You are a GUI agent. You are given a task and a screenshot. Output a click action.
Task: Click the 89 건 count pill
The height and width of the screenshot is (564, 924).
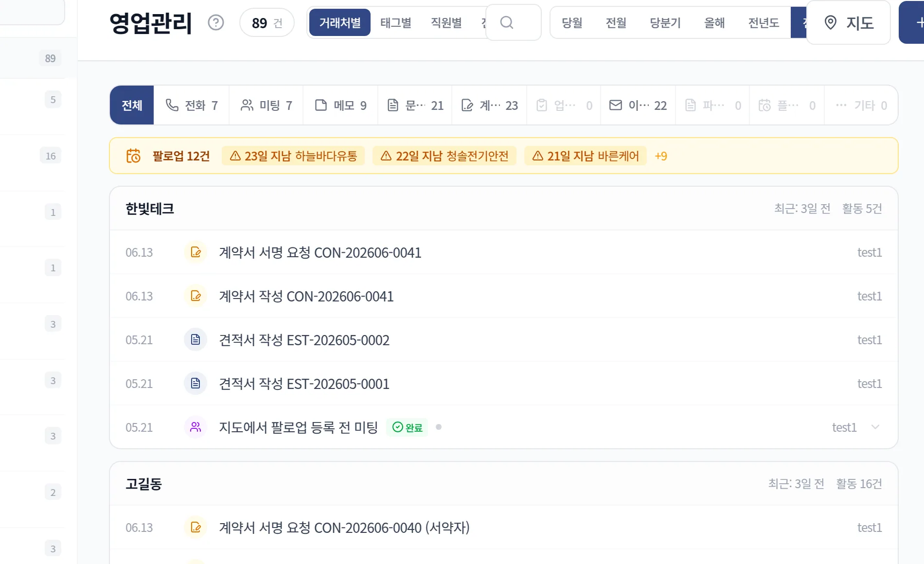(267, 22)
